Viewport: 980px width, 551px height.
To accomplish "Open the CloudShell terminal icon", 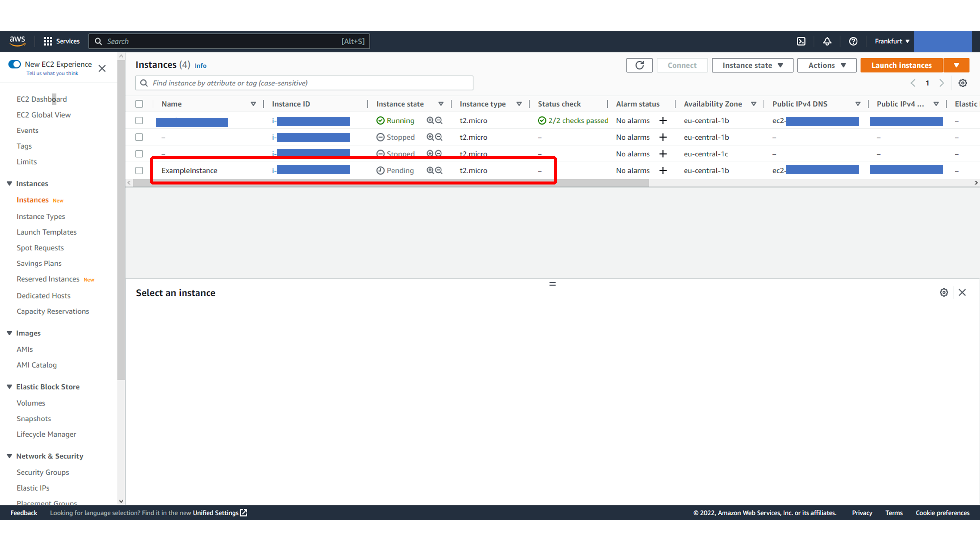I will [801, 41].
